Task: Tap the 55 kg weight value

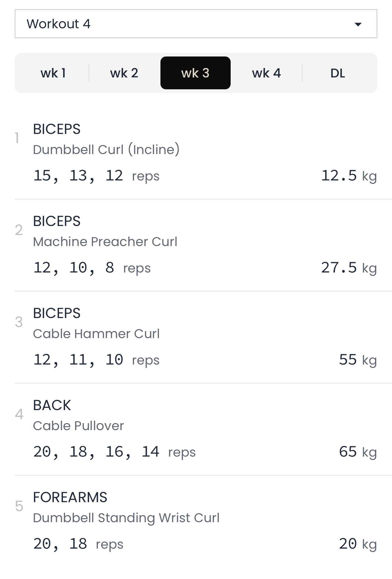Action: pyautogui.click(x=358, y=360)
